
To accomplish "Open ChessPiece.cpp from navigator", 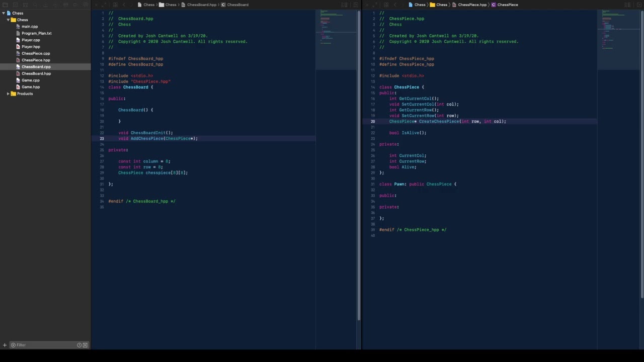I will click(x=36, y=53).
